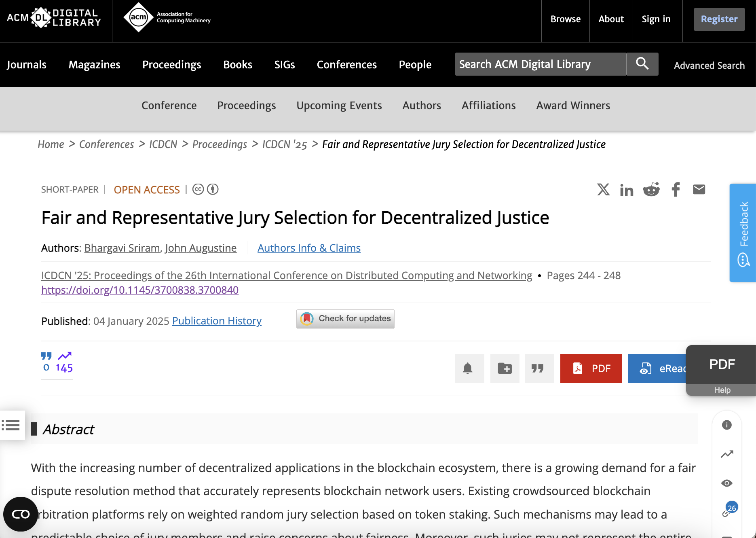Open the DOI link for the paper
756x538 pixels.
pos(140,290)
